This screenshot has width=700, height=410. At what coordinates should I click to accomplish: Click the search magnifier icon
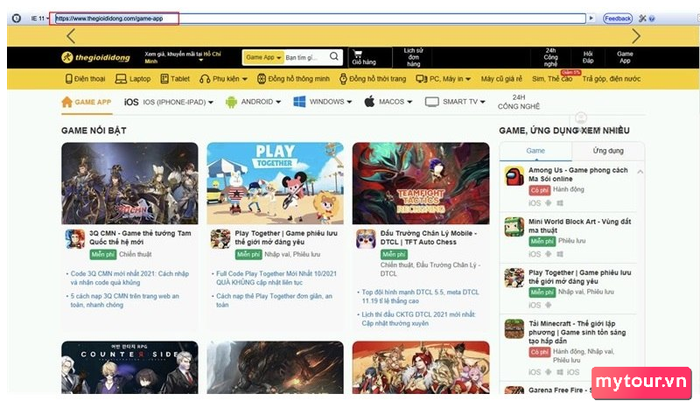[x=334, y=56]
